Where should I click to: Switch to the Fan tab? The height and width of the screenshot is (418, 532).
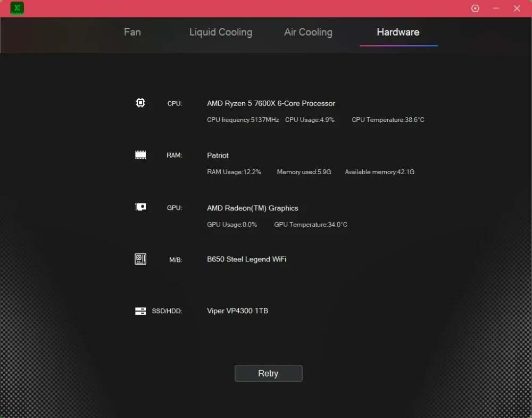(132, 32)
